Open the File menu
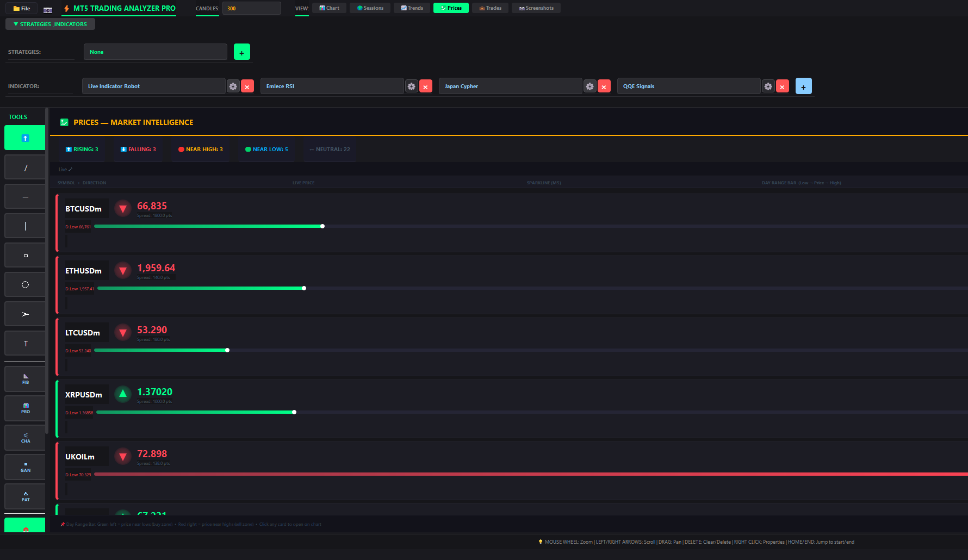 pyautogui.click(x=22, y=9)
